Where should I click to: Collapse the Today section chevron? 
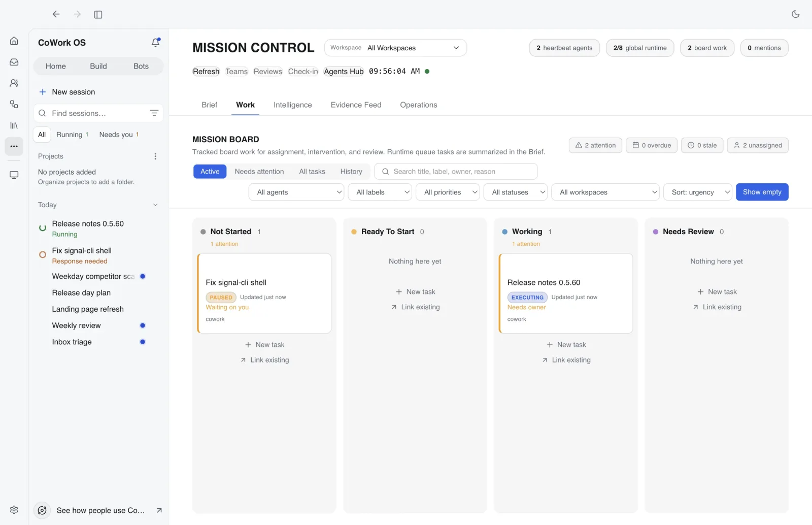(x=155, y=205)
